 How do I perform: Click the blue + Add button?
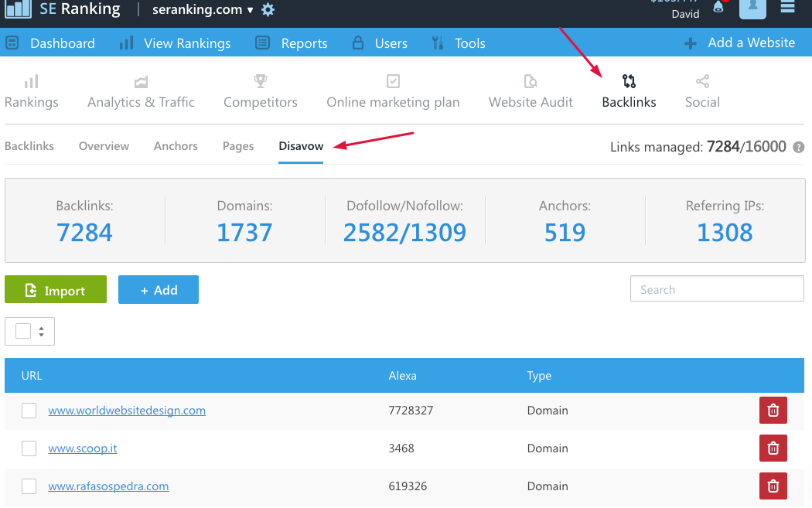point(159,289)
